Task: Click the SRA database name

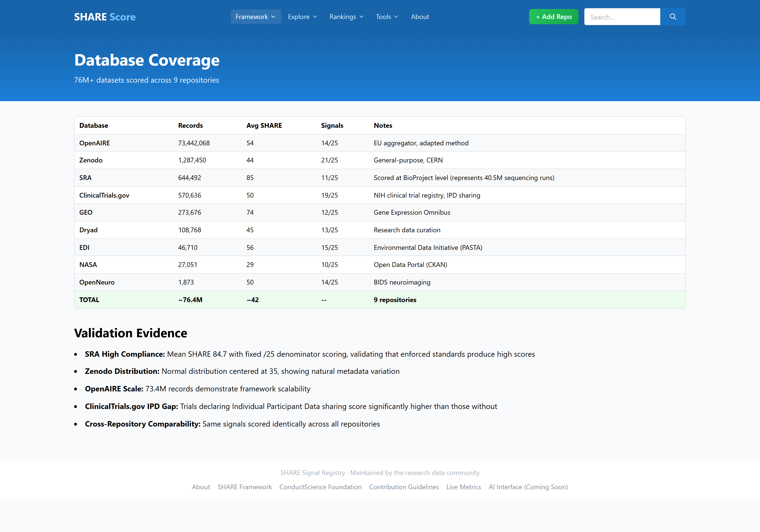Action: click(85, 178)
